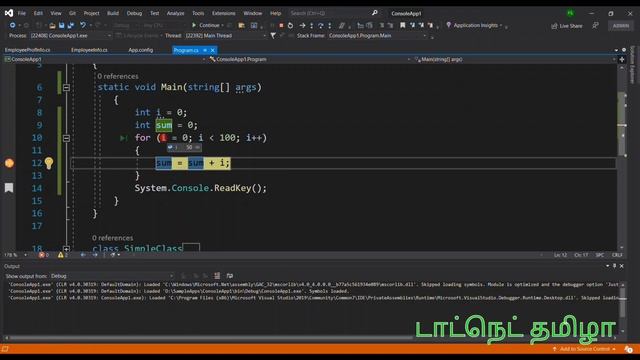Viewport: 640px width, 360px height.
Task: Open the Tools menu
Action: pyautogui.click(x=198, y=13)
